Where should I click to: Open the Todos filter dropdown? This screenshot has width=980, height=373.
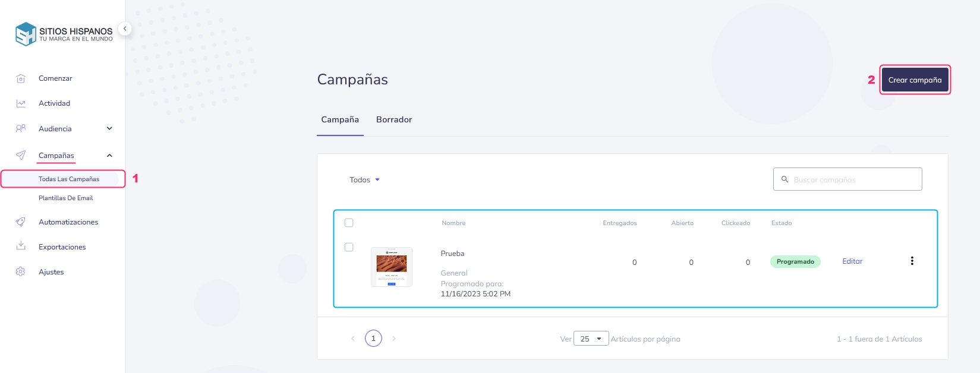[x=364, y=179]
